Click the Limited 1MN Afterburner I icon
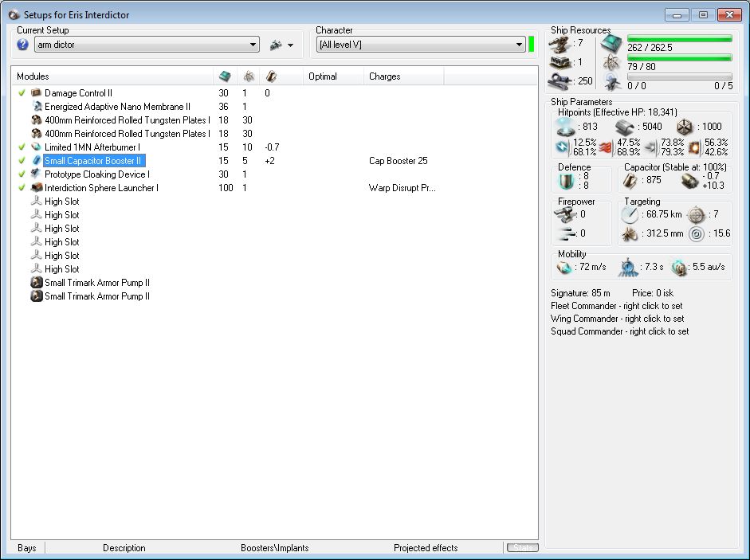 point(37,147)
